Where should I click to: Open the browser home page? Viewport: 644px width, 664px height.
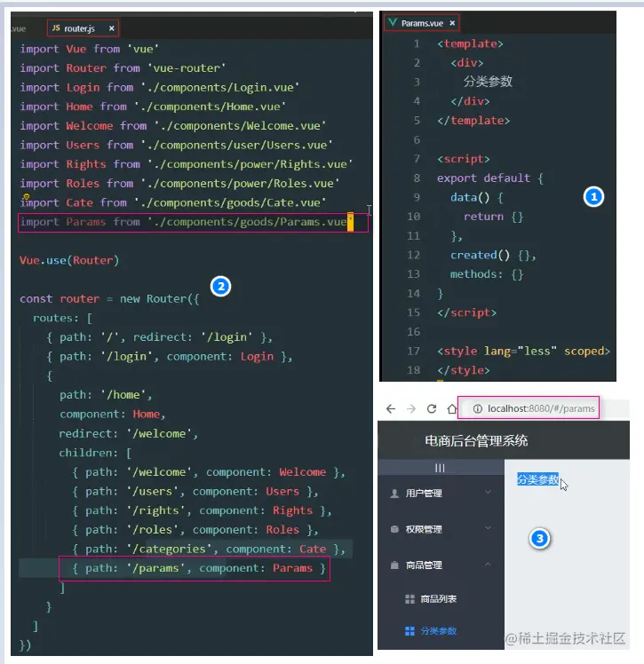point(452,408)
